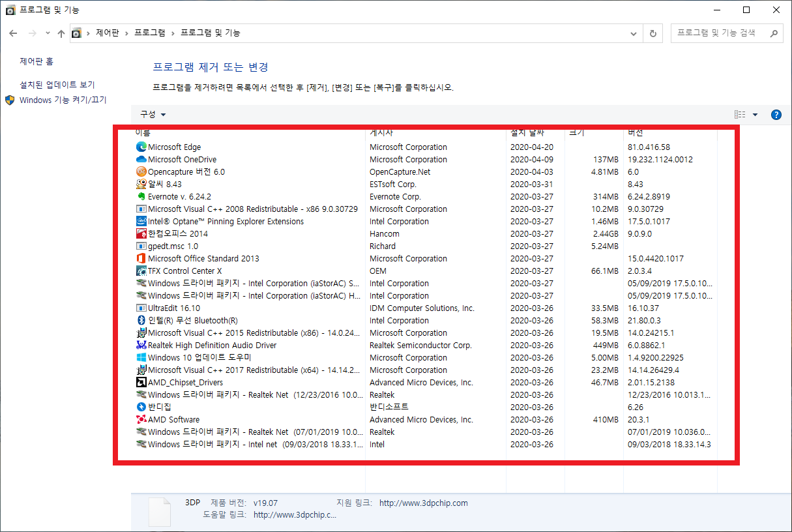Click the view layout icon in toolbar
The width and height of the screenshot is (792, 532).
click(x=739, y=115)
